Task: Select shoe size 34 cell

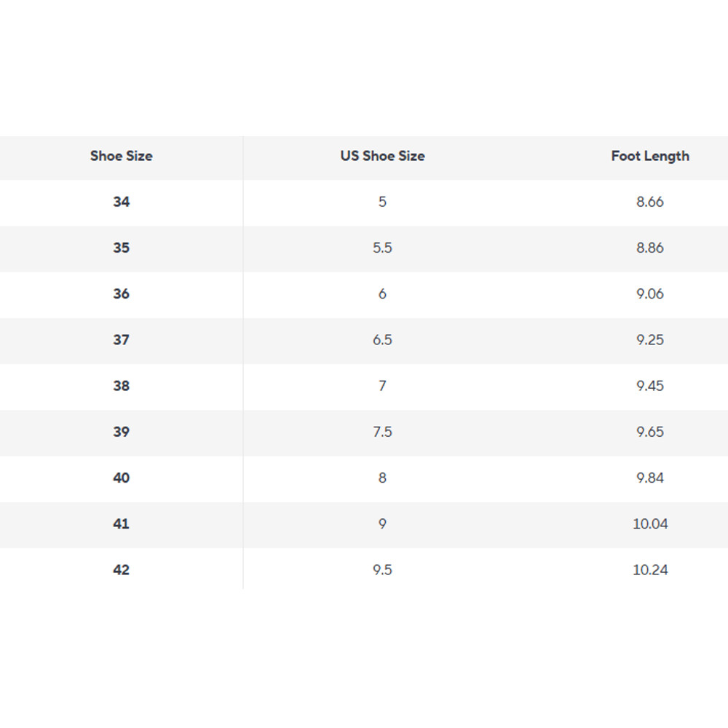Action: coord(122,202)
